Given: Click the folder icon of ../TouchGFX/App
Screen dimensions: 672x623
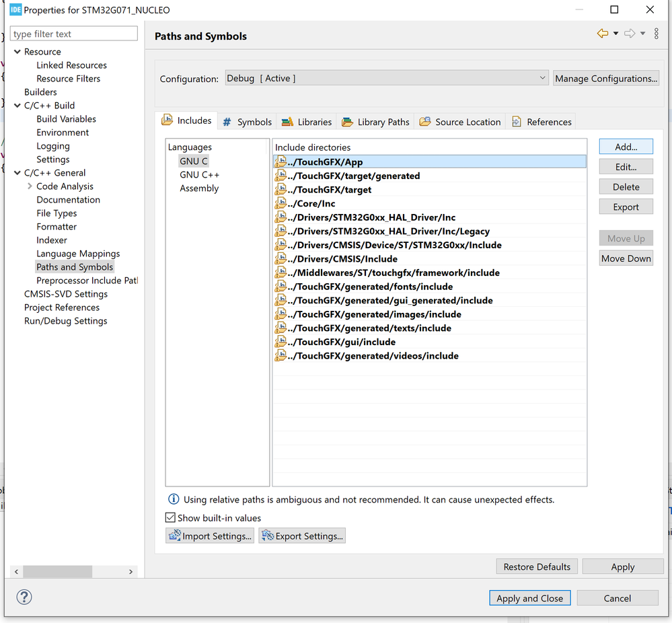Looking at the screenshot, I should pos(281,161).
